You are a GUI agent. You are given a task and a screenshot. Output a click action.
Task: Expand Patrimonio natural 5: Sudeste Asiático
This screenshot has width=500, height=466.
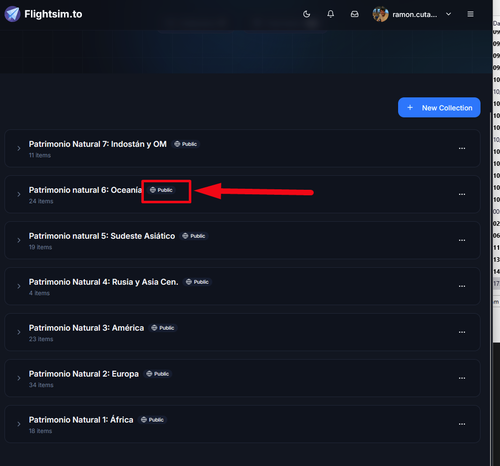point(19,240)
